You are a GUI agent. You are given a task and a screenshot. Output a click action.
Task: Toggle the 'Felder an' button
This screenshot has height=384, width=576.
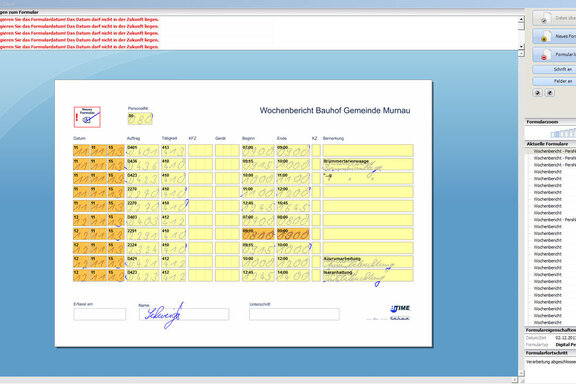554,81
